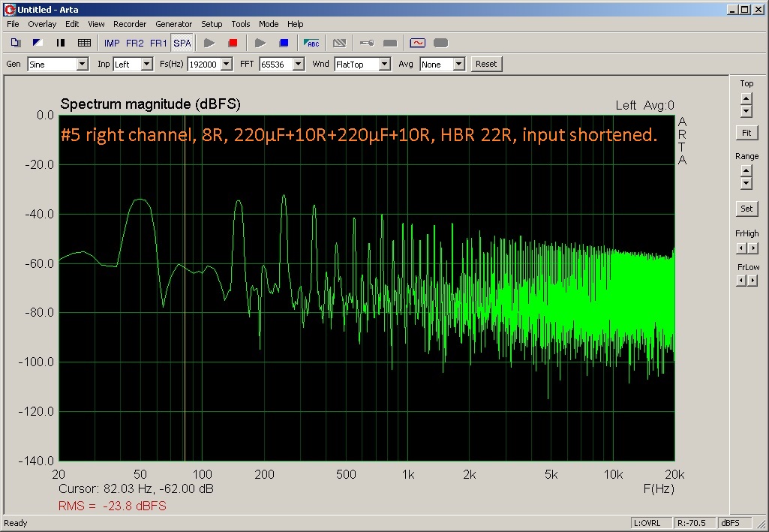Click the Fit button
Viewport: 769px width, 532px height.
[x=746, y=133]
